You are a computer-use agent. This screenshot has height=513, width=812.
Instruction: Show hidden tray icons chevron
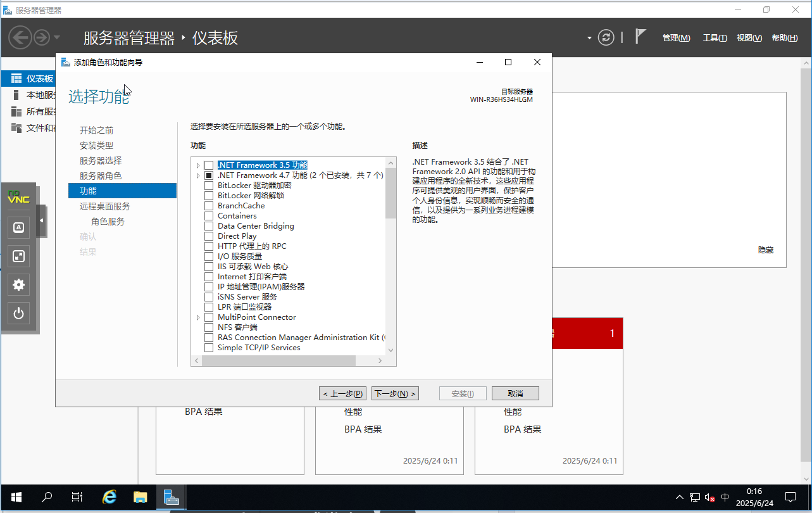tap(680, 498)
